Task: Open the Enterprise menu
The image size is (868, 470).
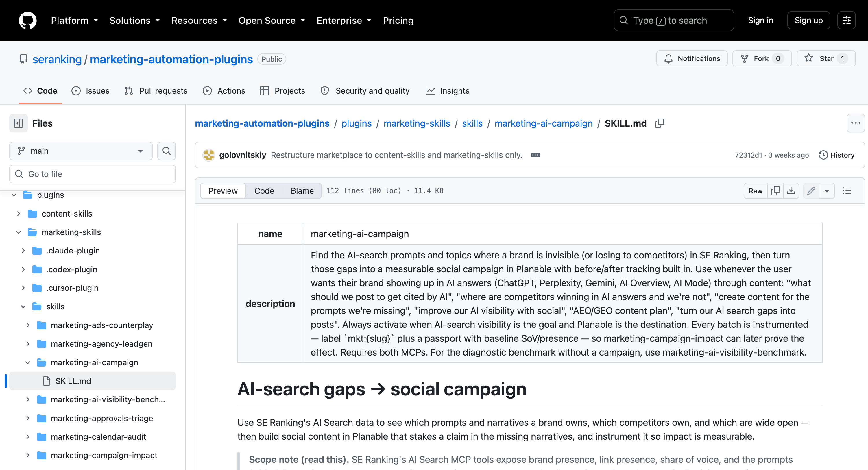Action: 344,21
